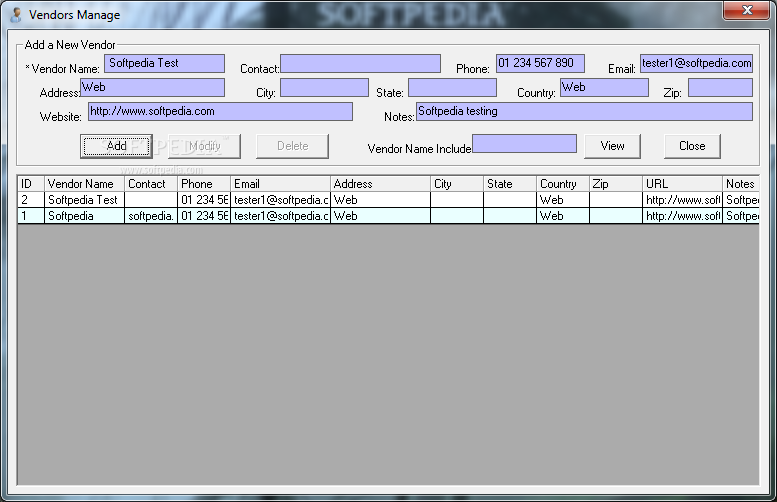Click the Phone cell in the Softpedia row
Screen dimensions: 777x502
(x=204, y=216)
